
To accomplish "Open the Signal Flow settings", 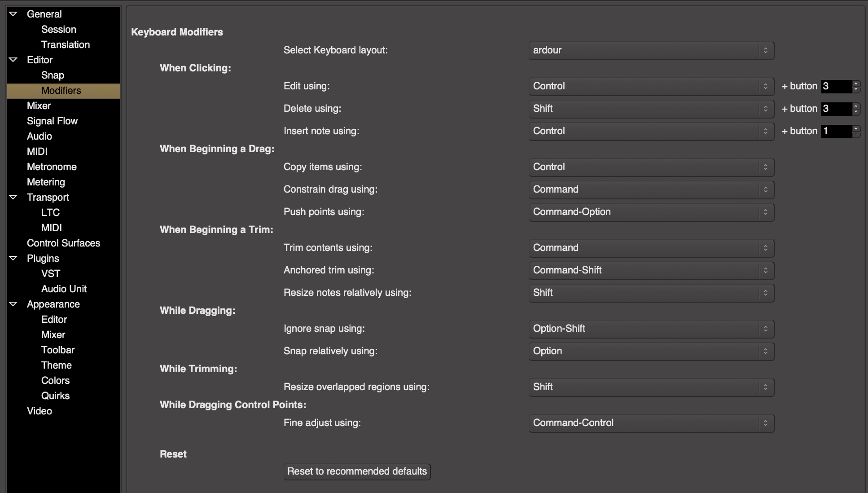I will coord(53,121).
